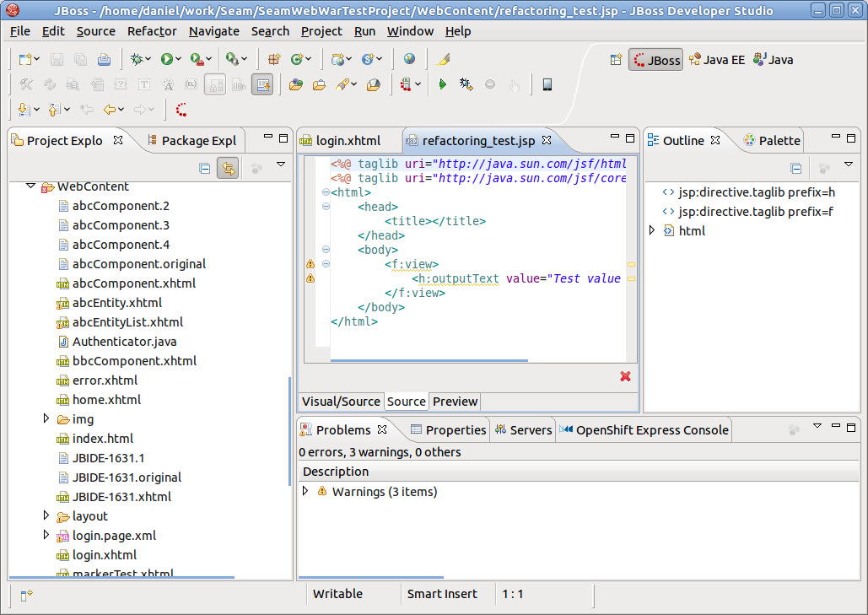Click the Print icon in toolbar

[x=104, y=59]
